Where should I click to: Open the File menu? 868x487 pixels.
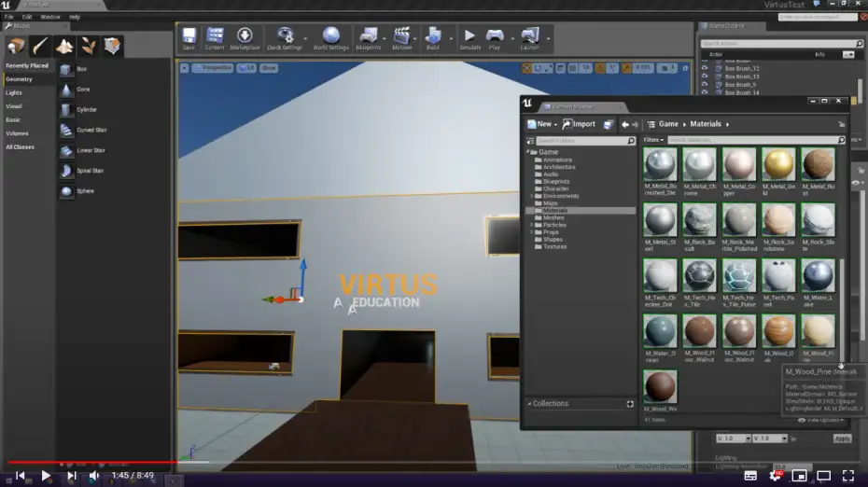[9, 17]
